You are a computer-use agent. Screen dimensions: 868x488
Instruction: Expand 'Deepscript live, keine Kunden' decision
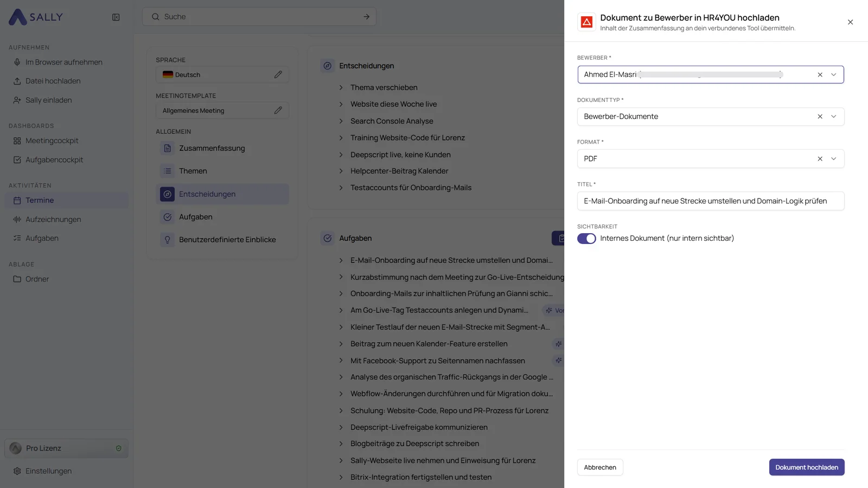tap(341, 155)
